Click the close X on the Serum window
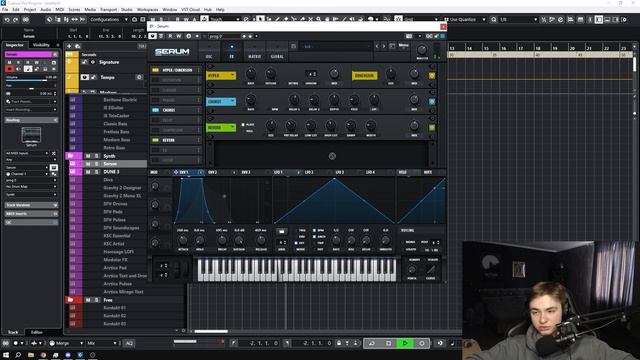 click(x=443, y=27)
